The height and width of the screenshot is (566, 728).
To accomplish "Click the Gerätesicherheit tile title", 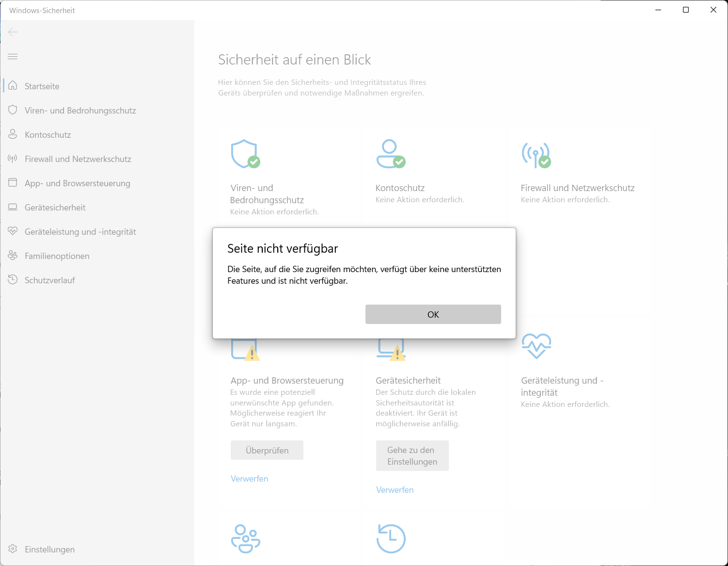I will point(408,381).
